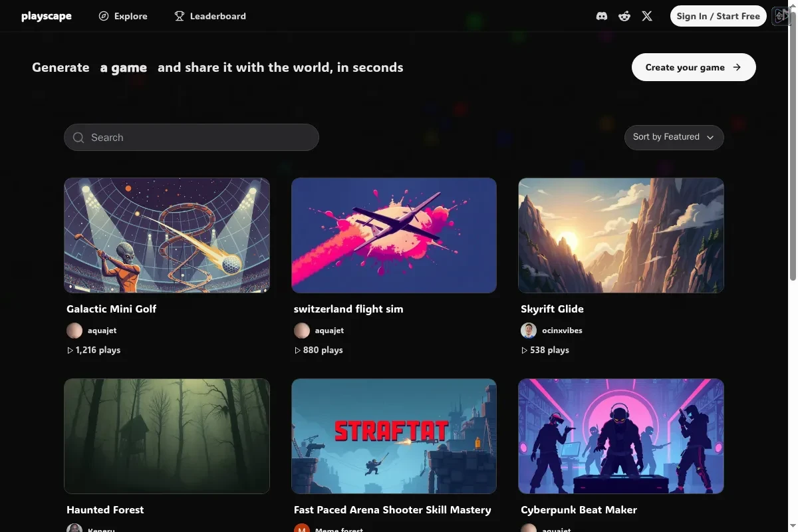Screen dimensions: 798x532
Task: Select the Skyrift Glide game image
Action: tap(621, 235)
